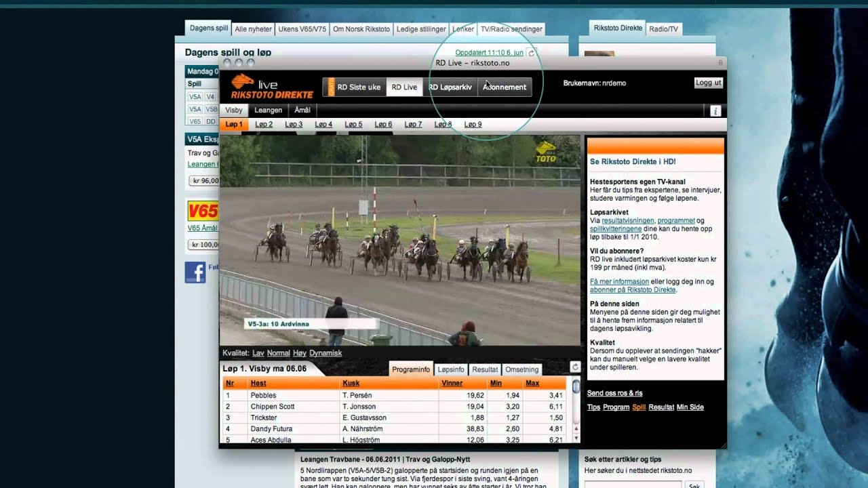Select Radio/TV tab on background page
The image size is (868, 488).
tap(663, 29)
